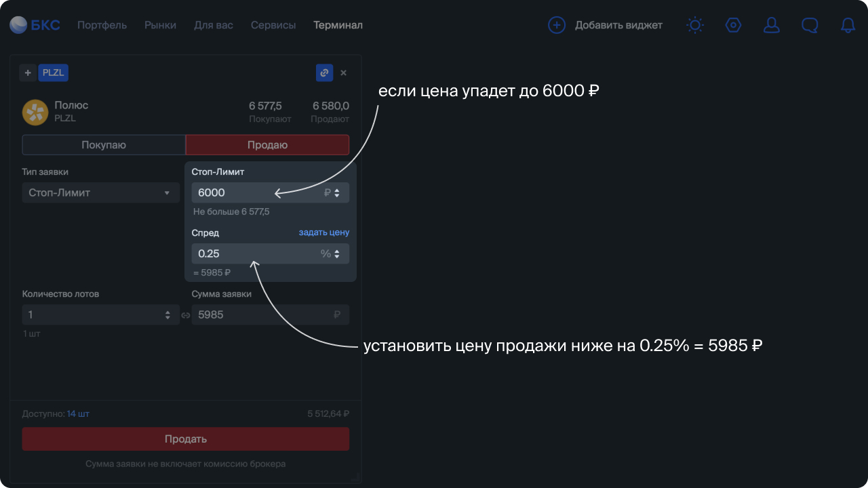Open Портфель menu
Screen dimensions: 868x488
102,25
